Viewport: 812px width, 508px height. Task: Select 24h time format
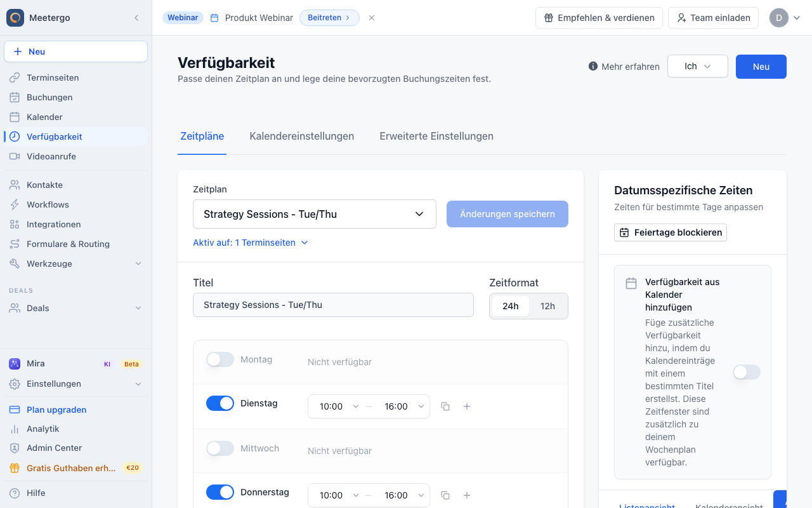click(x=511, y=306)
